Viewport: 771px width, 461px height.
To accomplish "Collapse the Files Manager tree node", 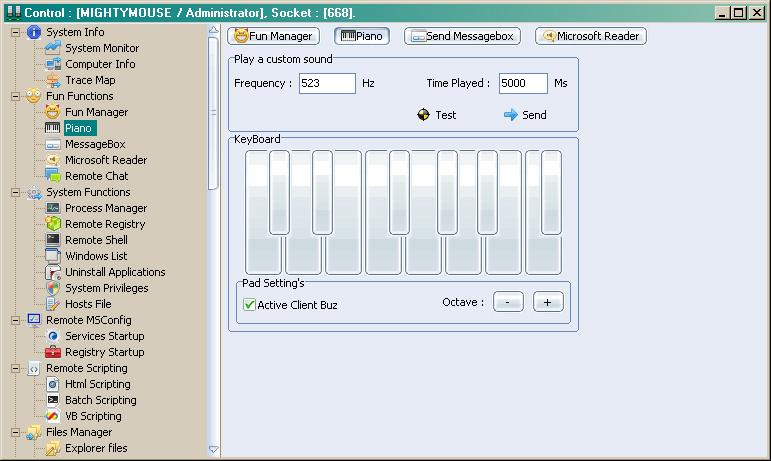I will [15, 432].
